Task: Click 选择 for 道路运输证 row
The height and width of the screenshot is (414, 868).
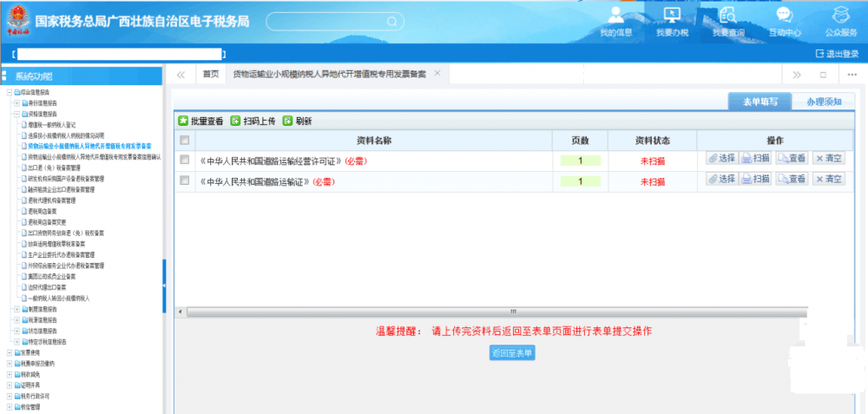Action: tap(721, 179)
